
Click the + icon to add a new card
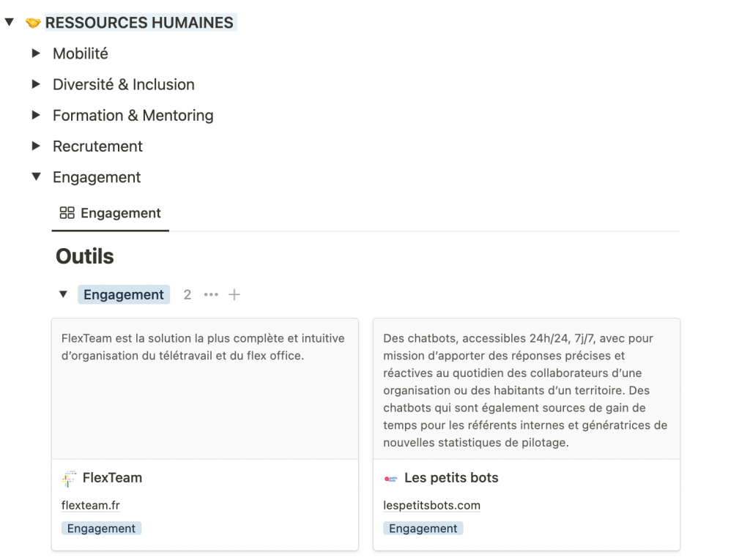[234, 294]
